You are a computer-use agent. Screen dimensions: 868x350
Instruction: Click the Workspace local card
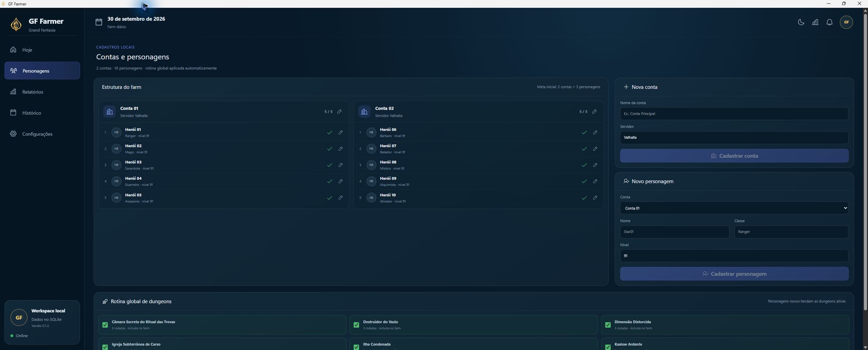click(x=42, y=322)
